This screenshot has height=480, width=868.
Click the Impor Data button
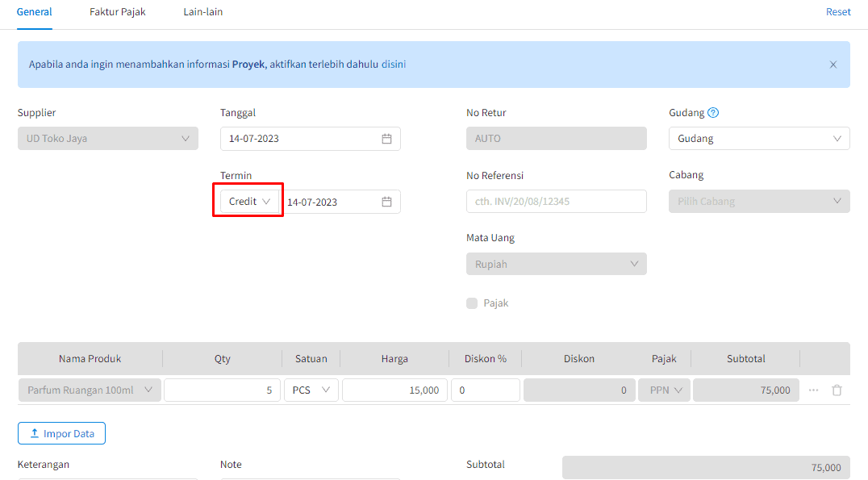(61, 434)
